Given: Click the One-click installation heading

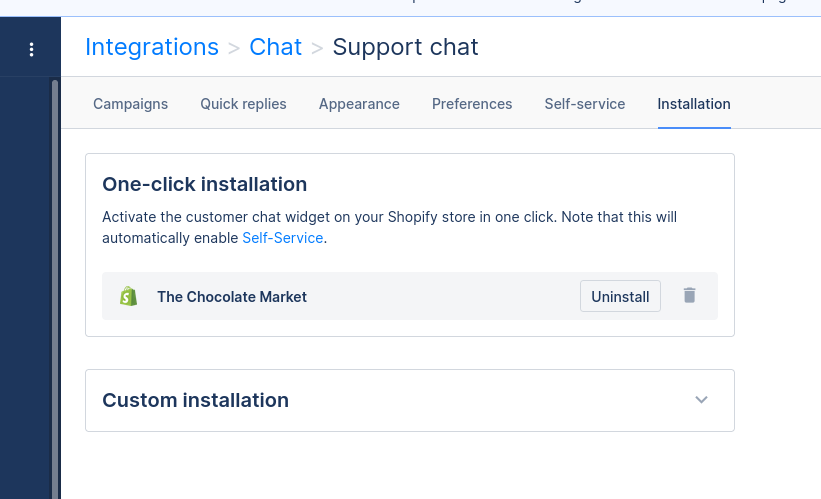Looking at the screenshot, I should [x=205, y=184].
